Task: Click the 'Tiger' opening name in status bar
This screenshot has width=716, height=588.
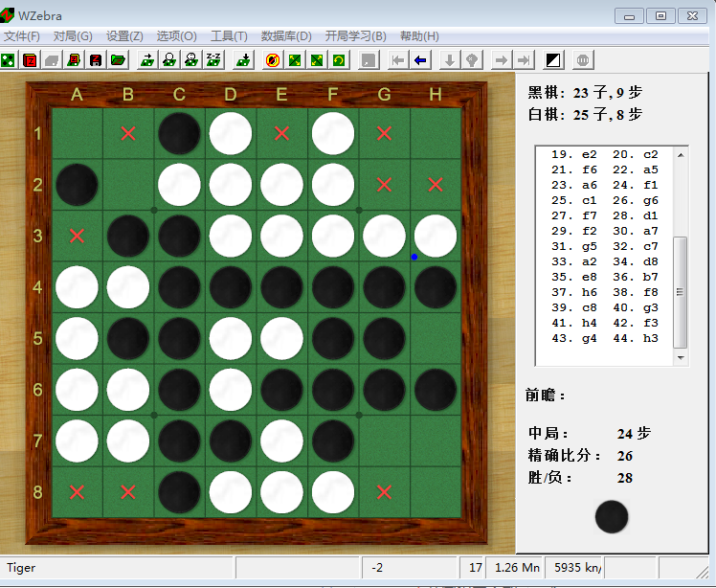Action: click(21, 568)
